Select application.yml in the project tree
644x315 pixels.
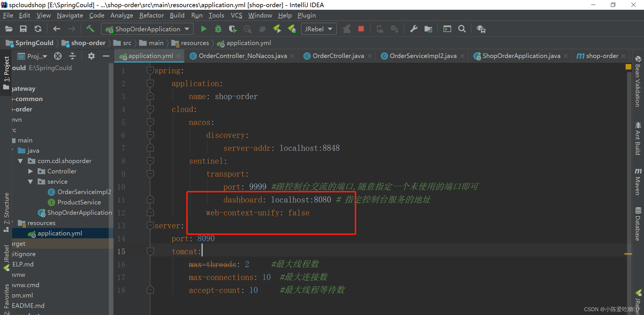point(55,233)
